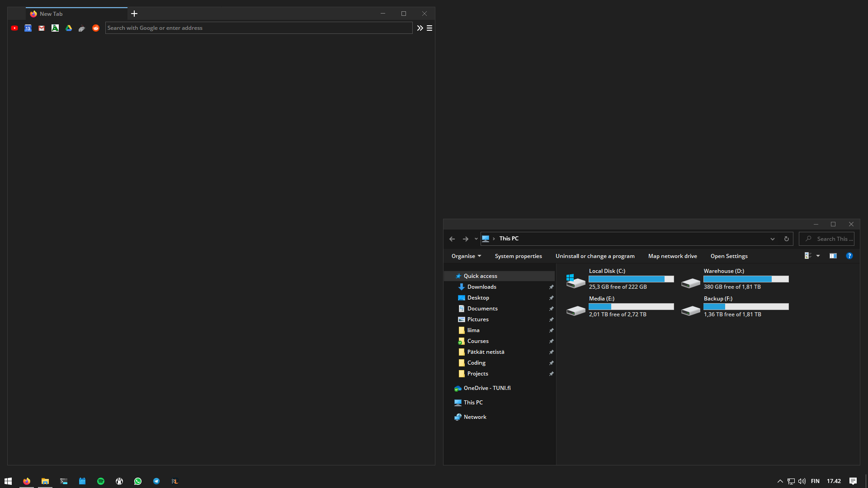This screenshot has width=868, height=488.
Task: Open the Firefox hamburger menu
Action: 429,28
